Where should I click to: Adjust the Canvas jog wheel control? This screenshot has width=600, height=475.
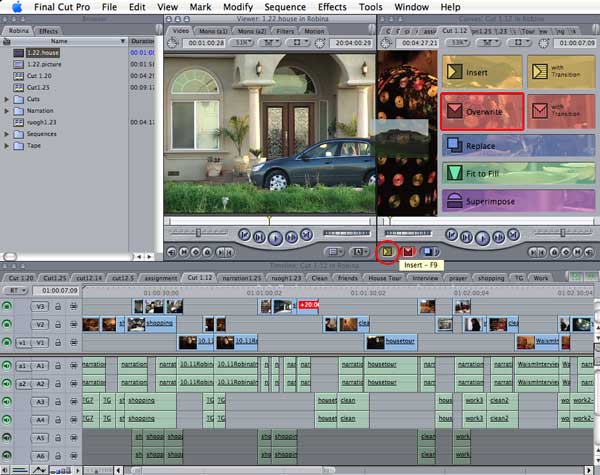pyautogui.click(x=408, y=233)
